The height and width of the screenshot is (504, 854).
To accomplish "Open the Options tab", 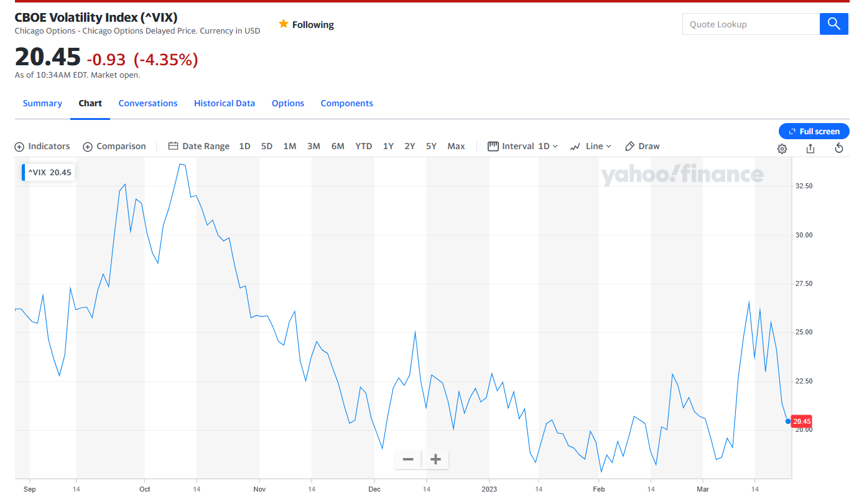I will [287, 103].
